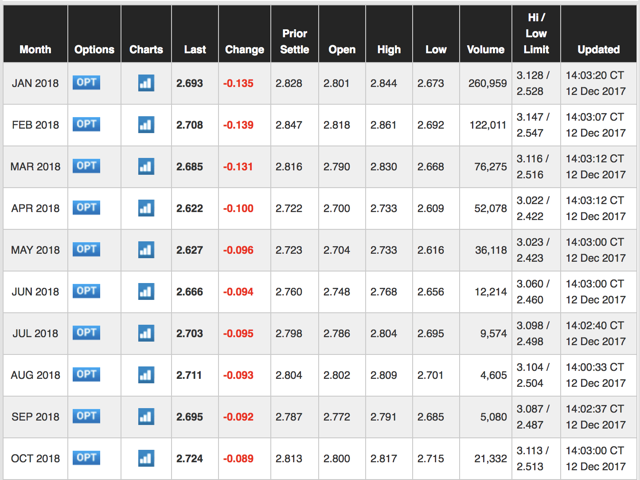This screenshot has width=640, height=480.
Task: Click the OPT button for MAY 2018
Action: point(86,249)
